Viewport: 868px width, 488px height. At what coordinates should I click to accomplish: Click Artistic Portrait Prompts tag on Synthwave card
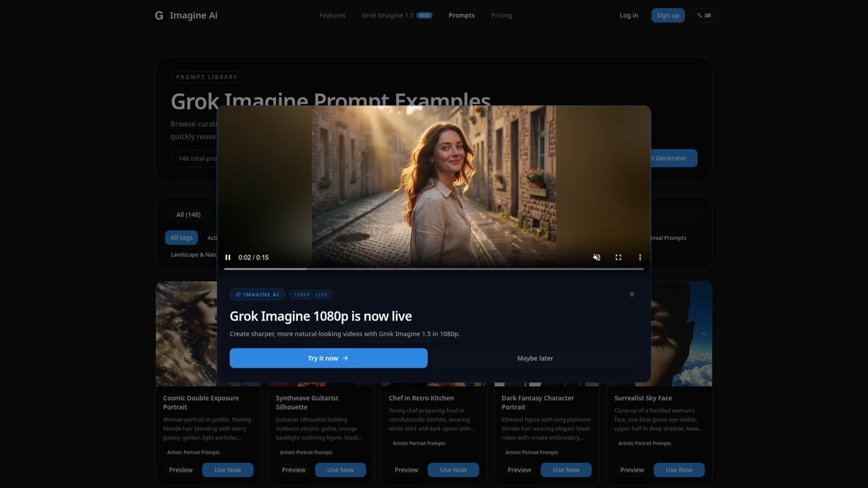point(306,452)
